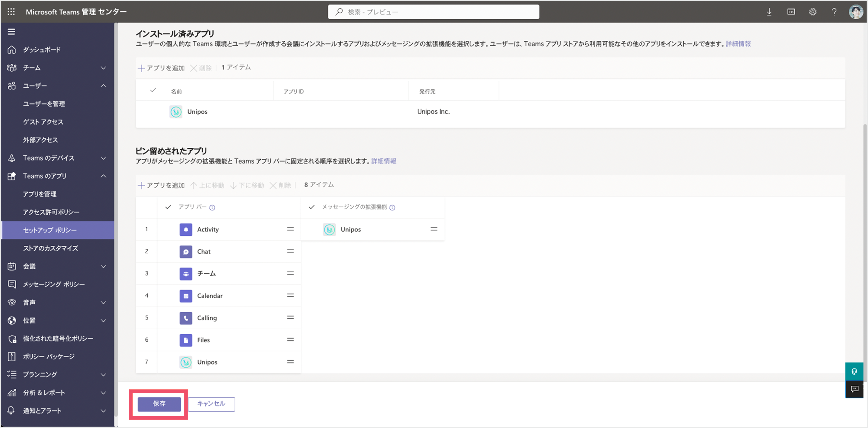Toggle the メッセージングの拡張機能 column checkmark

[x=312, y=207]
